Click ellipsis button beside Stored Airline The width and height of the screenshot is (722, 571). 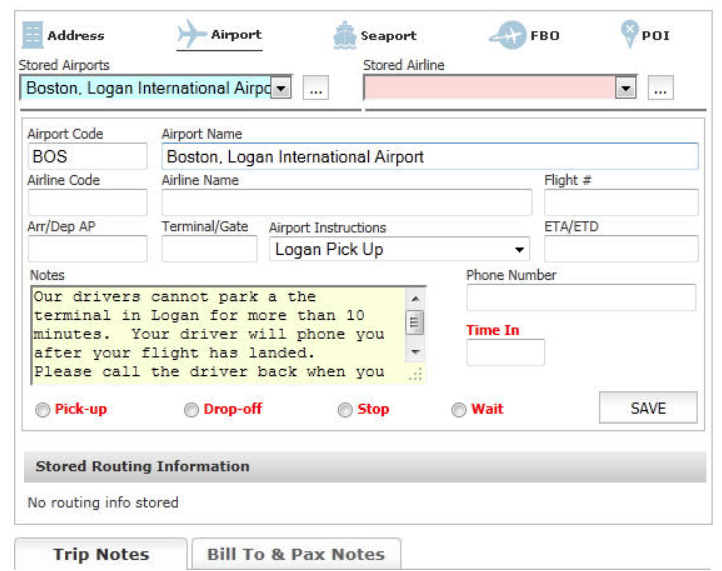pos(659,88)
